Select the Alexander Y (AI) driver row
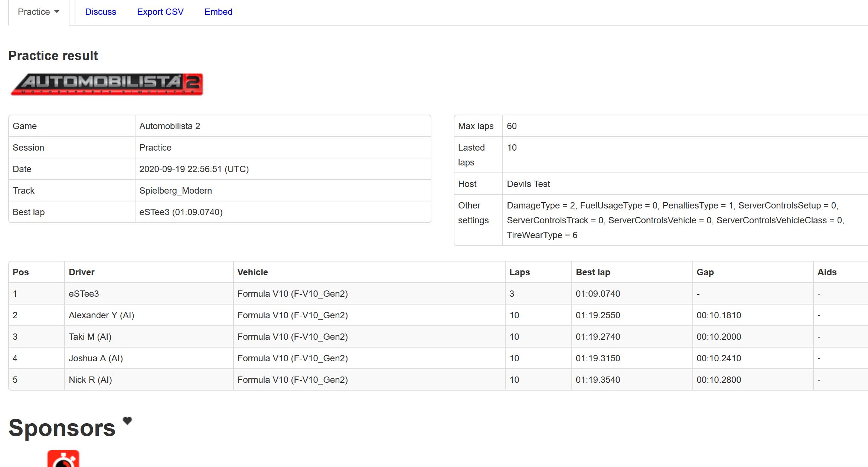 pos(101,315)
